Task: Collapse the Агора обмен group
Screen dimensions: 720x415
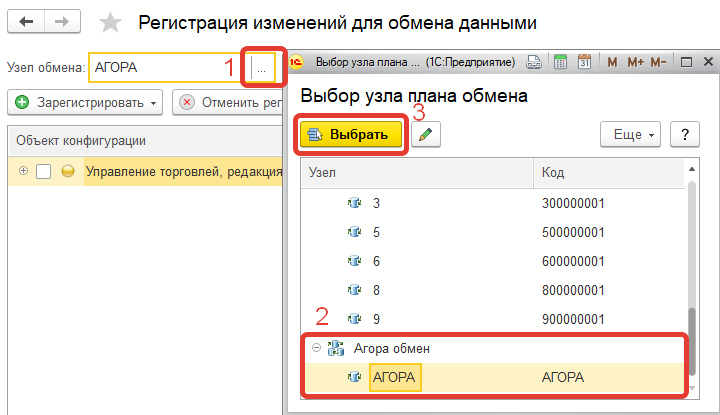Action: pos(316,348)
